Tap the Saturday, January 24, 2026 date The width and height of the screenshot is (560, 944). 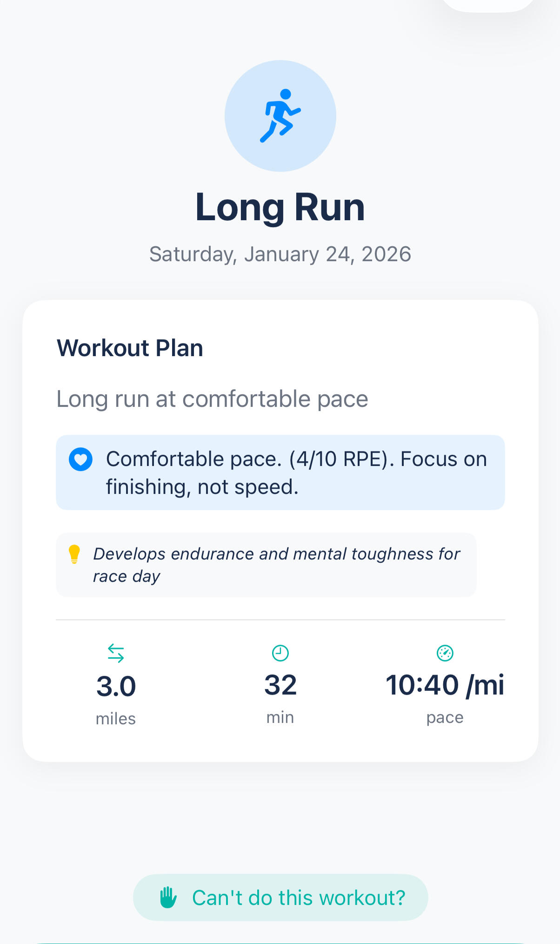(x=280, y=254)
